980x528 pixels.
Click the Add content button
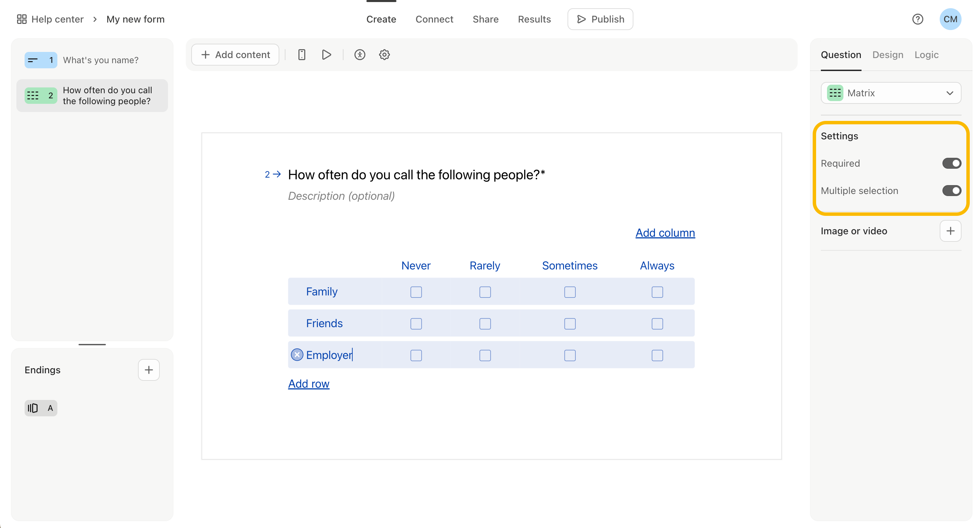point(235,55)
